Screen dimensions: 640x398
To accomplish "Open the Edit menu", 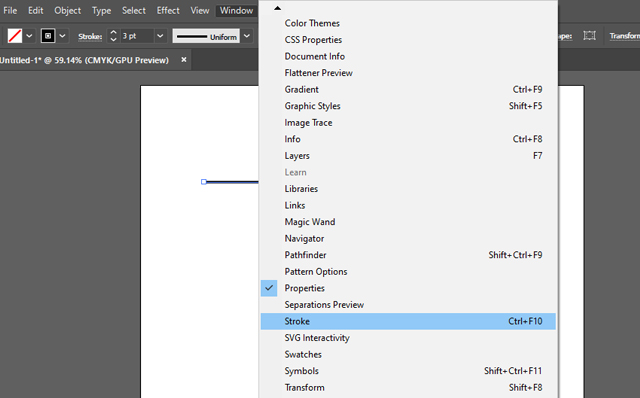I will [36, 11].
